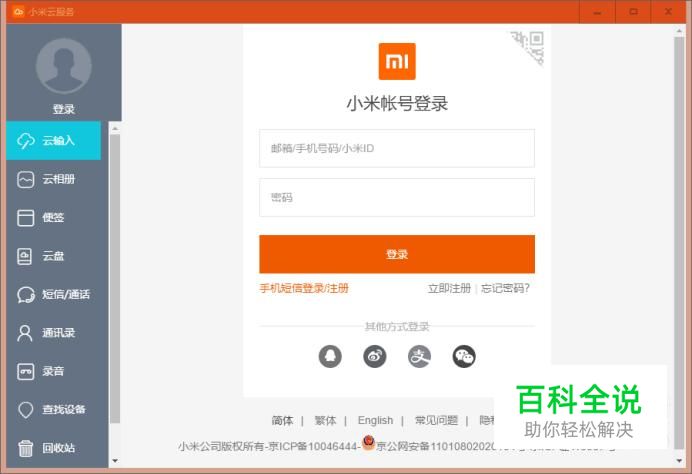Click 立即注册 register link
This screenshot has height=474, width=692.
449,289
